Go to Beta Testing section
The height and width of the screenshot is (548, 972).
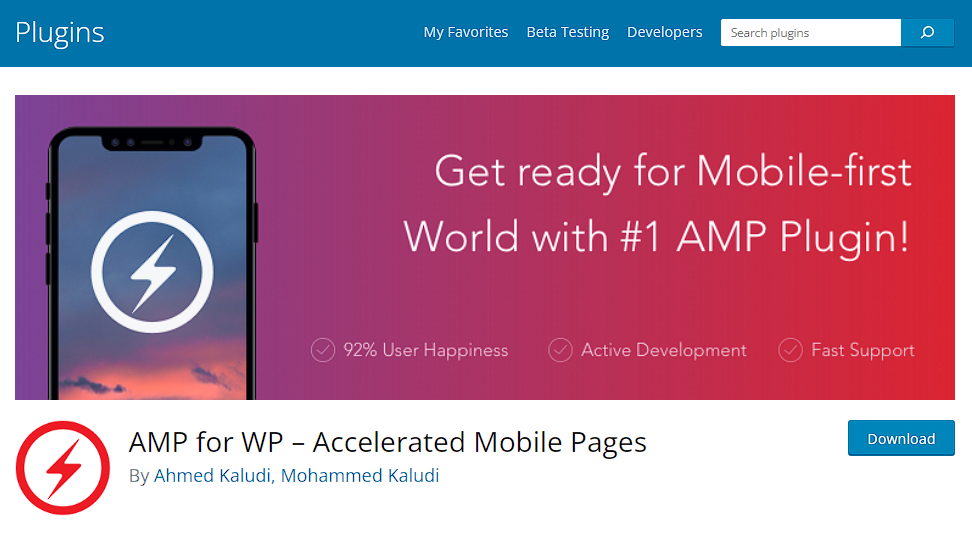pyautogui.click(x=568, y=32)
